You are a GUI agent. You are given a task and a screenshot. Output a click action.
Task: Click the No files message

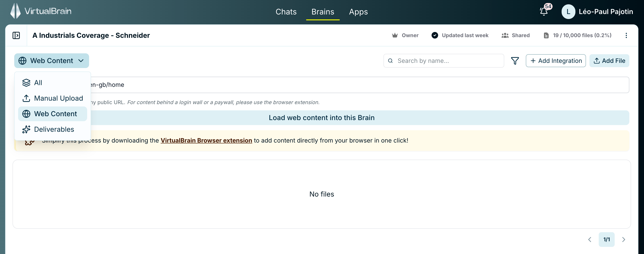coord(322,194)
